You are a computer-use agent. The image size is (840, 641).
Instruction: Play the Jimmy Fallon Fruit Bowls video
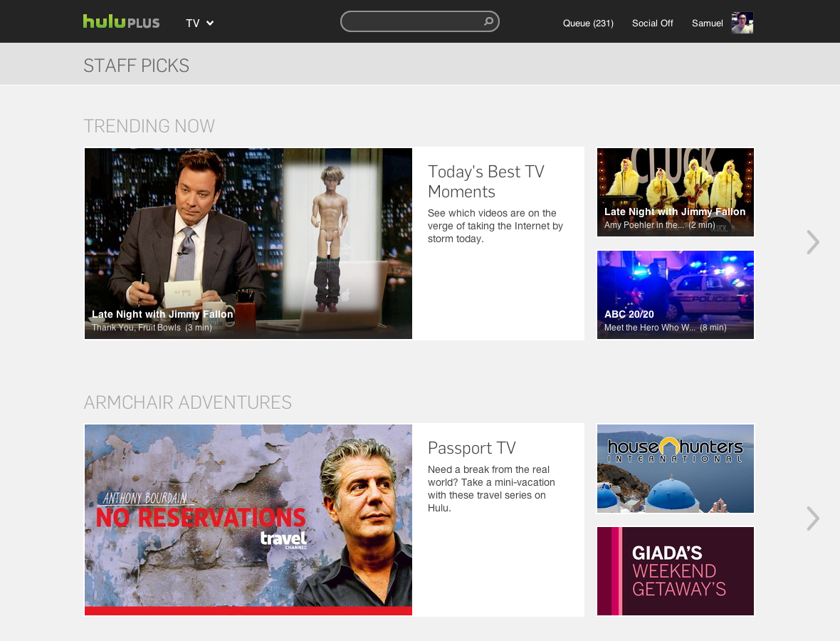click(248, 244)
